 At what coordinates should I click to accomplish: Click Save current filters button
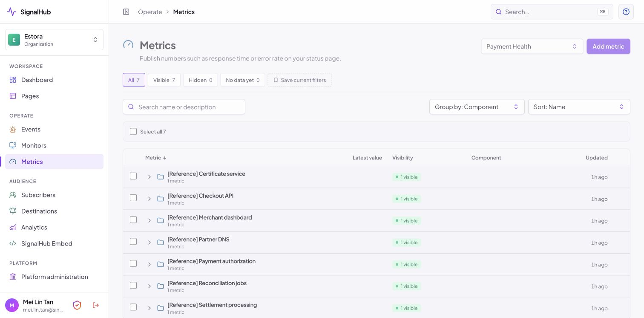click(x=299, y=80)
